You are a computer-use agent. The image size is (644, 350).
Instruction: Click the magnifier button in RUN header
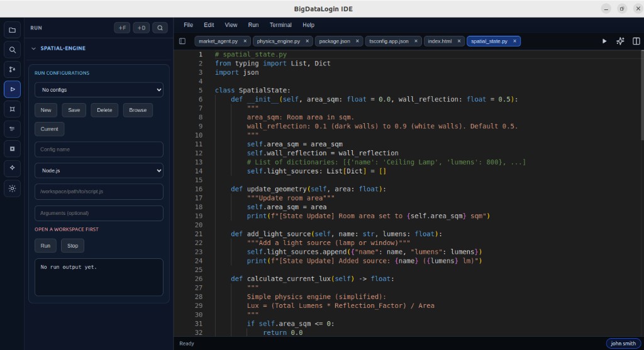[160, 28]
